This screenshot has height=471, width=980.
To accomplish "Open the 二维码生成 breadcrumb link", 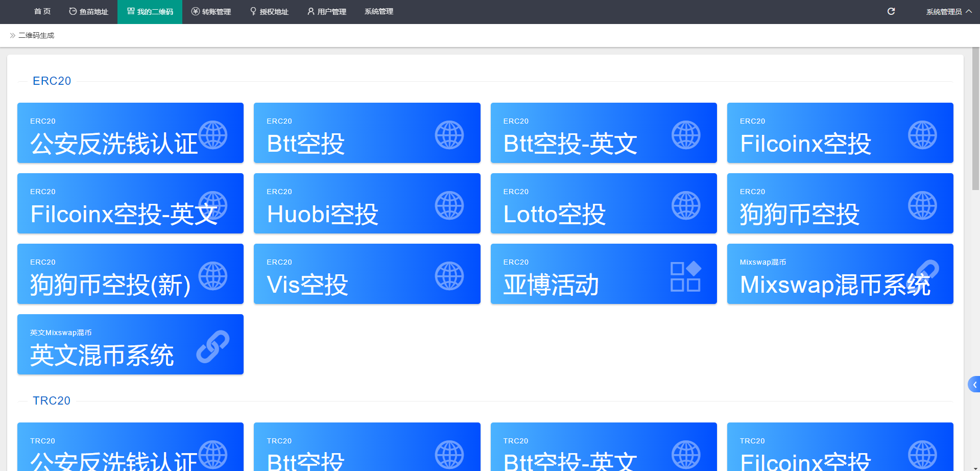I will tap(36, 35).
